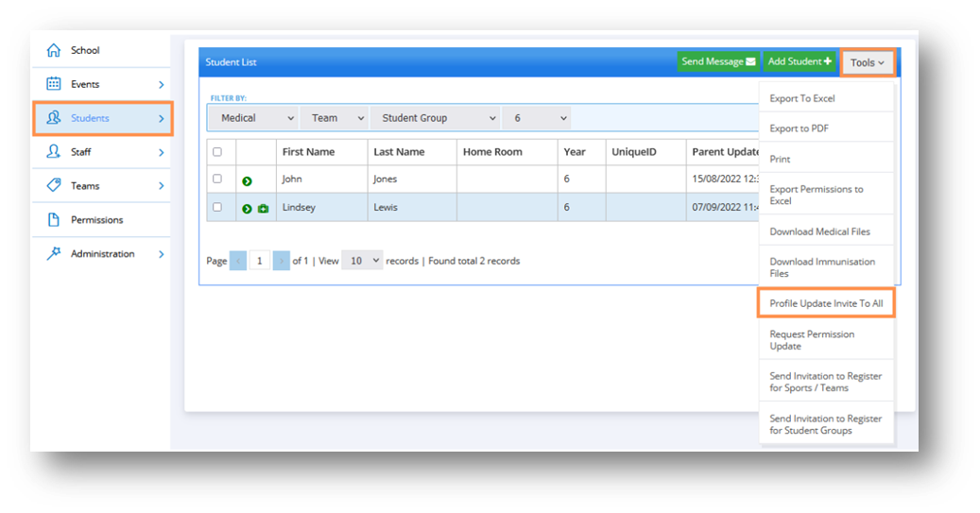Expand the Events submenu chevron
980x513 pixels.
tap(162, 84)
